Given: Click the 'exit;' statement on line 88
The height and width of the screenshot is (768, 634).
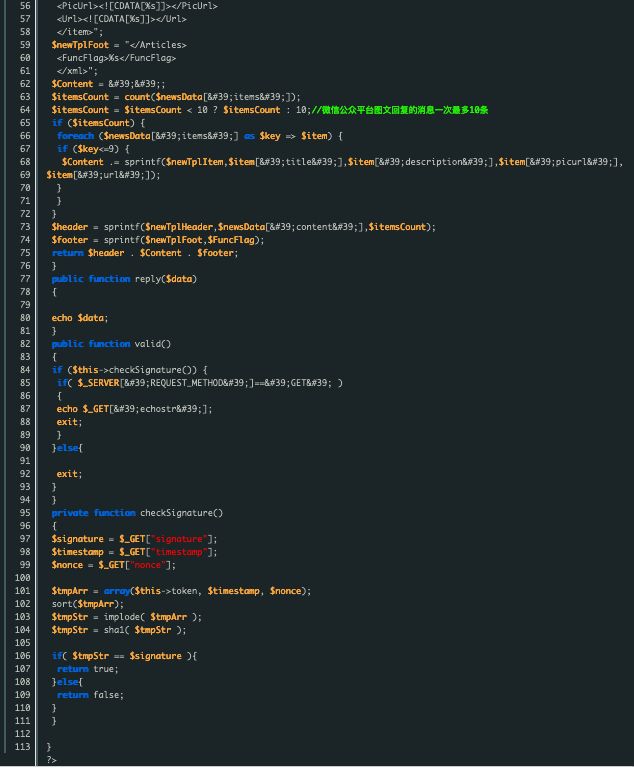Looking at the screenshot, I should click(x=70, y=422).
